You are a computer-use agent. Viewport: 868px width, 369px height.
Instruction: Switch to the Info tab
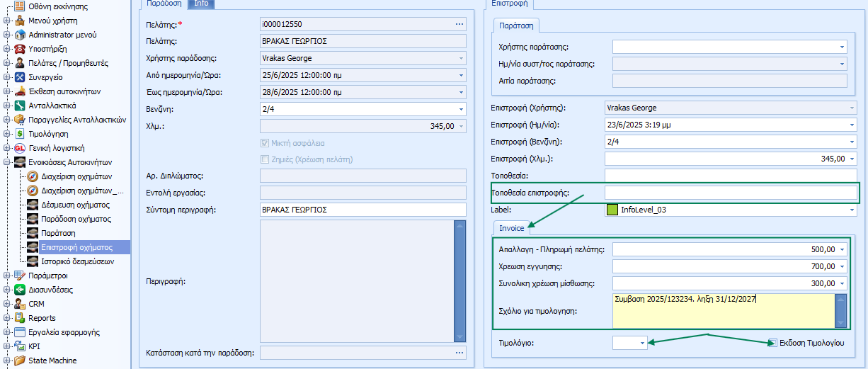pos(201,4)
